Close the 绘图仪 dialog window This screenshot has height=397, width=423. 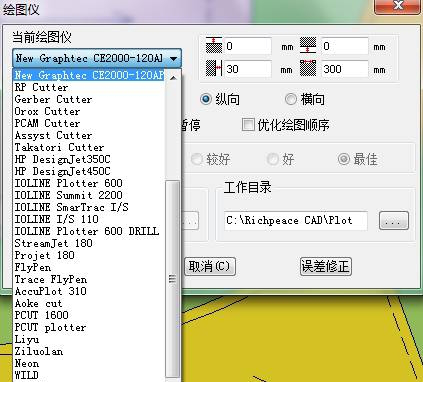[397, 6]
